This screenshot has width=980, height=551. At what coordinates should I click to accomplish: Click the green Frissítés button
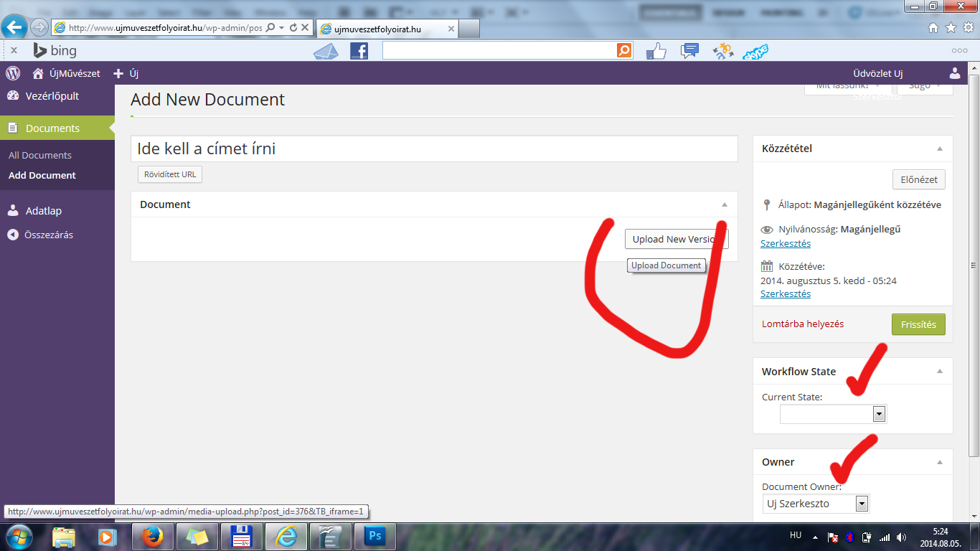tap(918, 324)
